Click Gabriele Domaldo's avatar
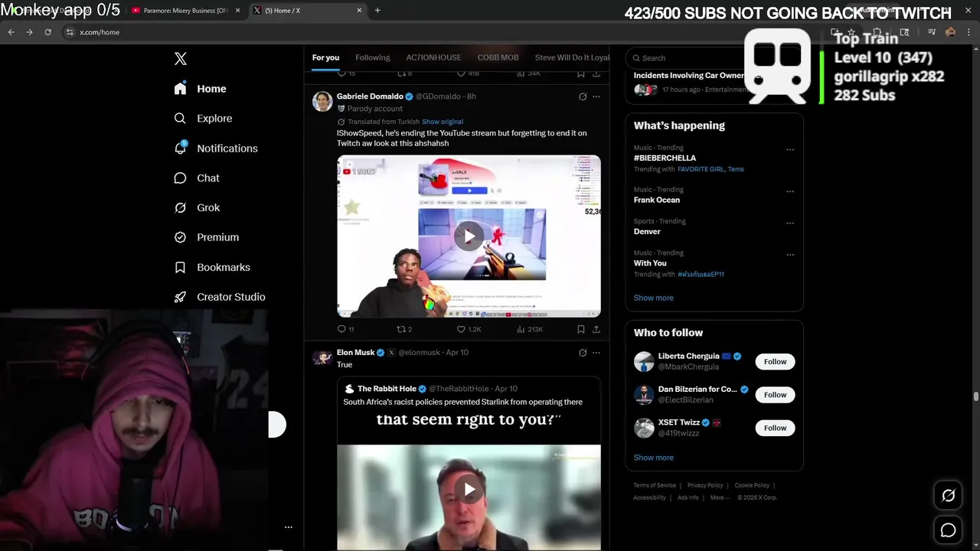 tap(322, 102)
